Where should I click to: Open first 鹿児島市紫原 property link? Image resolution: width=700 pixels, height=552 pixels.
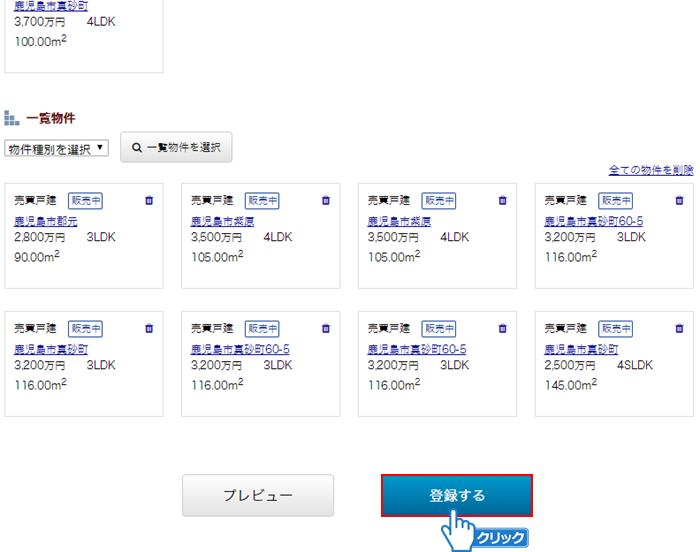[222, 221]
